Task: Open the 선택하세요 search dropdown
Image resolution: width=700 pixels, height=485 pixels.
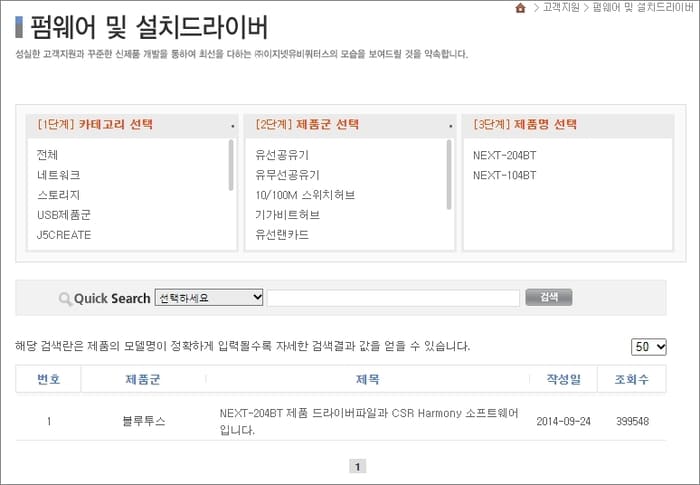Action: point(209,298)
